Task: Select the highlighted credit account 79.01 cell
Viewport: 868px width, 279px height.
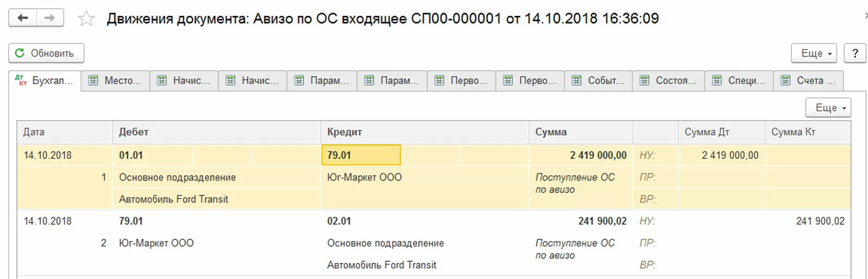Action: pos(361,155)
